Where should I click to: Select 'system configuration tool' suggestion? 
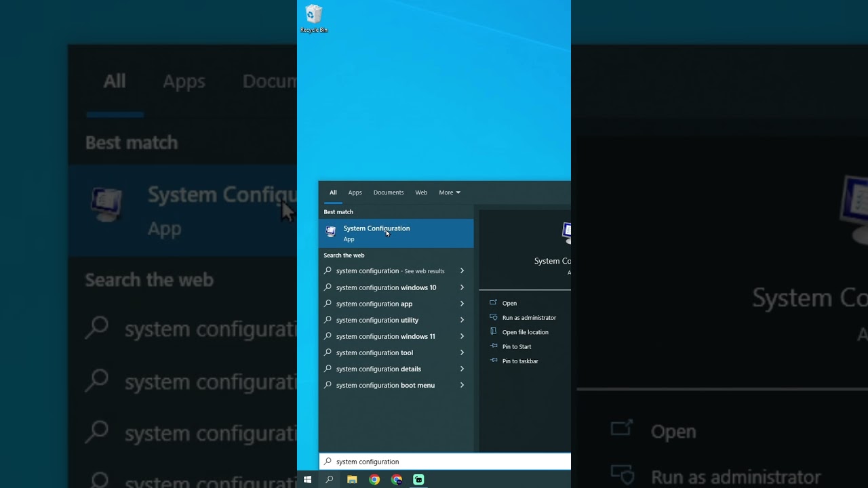click(396, 352)
